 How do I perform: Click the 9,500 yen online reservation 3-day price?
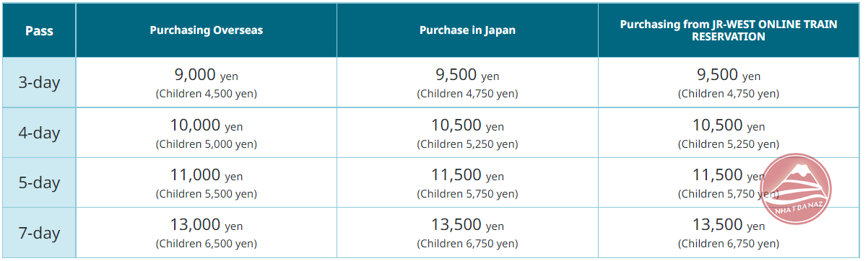729,74
